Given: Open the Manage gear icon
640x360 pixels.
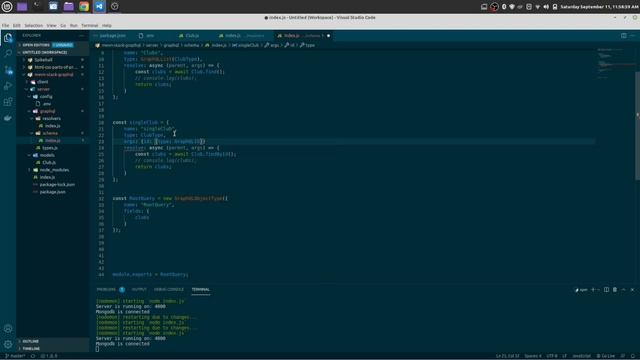Looking at the screenshot, I should tap(8, 344).
